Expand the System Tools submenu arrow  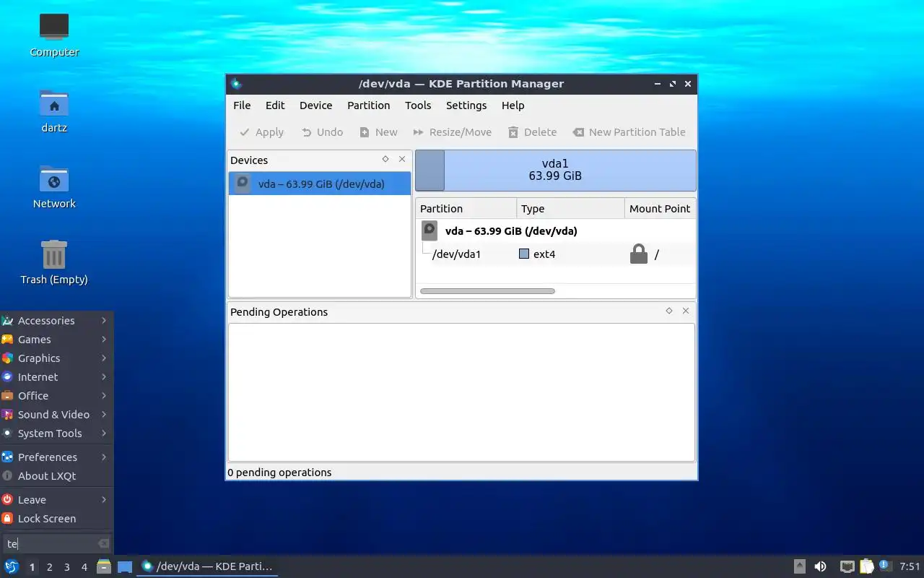[105, 433]
